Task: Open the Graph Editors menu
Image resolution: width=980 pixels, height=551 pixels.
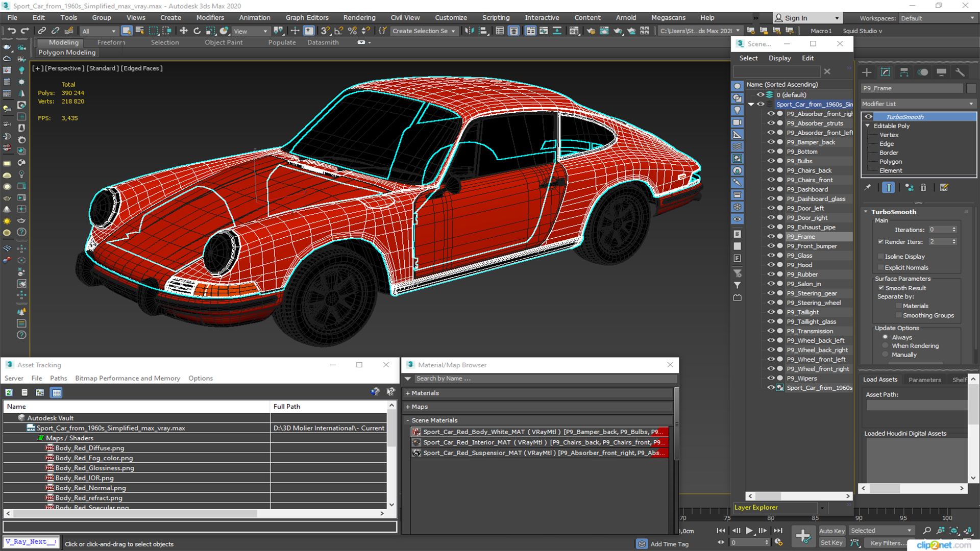Action: coord(307,17)
